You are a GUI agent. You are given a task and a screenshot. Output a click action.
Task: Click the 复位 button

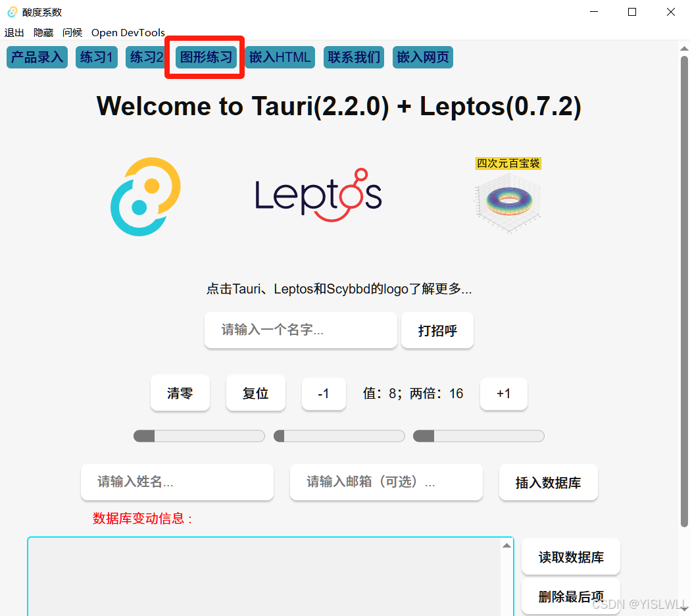tap(256, 393)
